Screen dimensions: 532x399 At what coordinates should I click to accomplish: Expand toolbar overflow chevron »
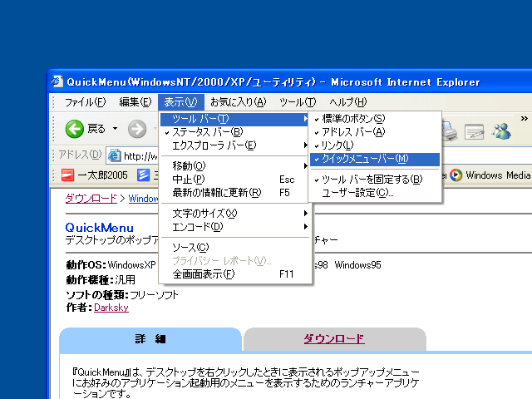[525, 118]
